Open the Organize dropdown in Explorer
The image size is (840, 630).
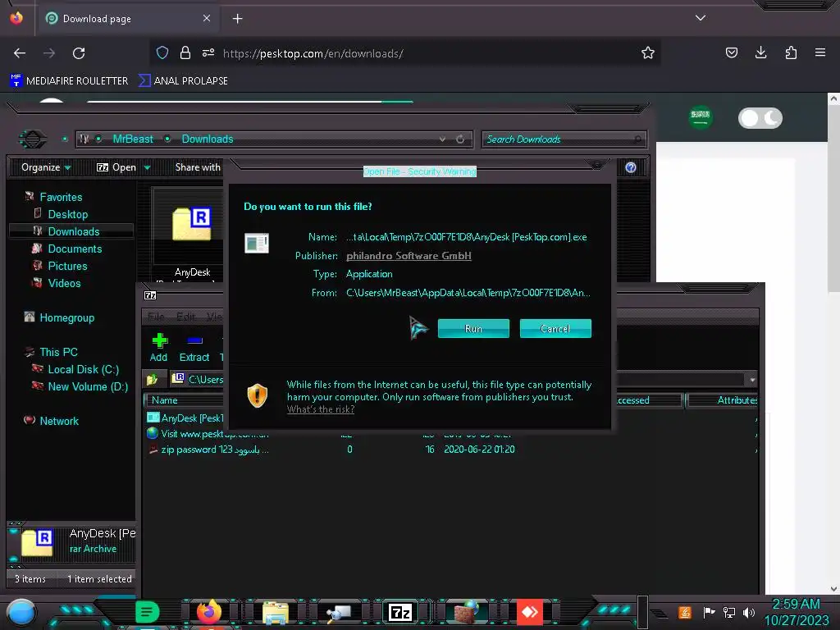[x=46, y=167]
